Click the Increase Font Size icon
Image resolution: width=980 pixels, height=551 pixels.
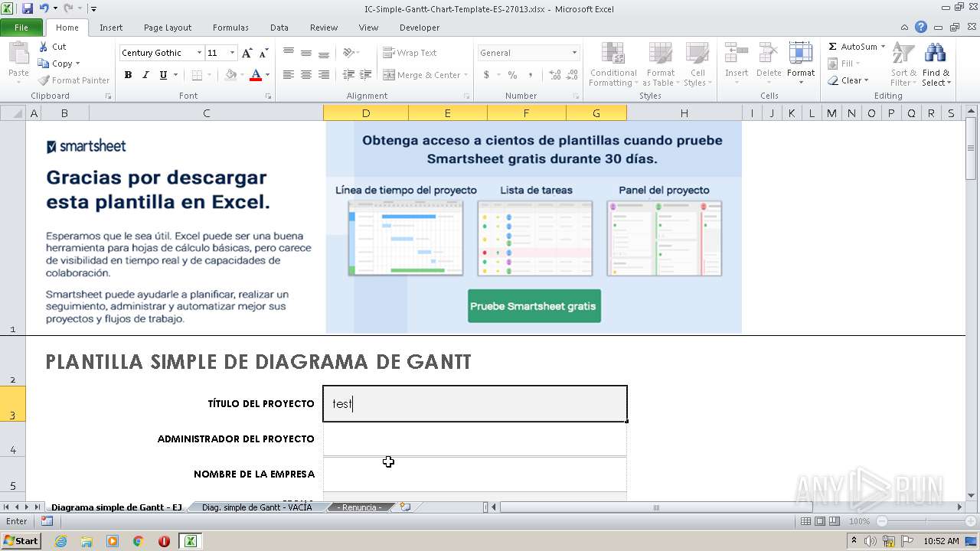point(247,53)
